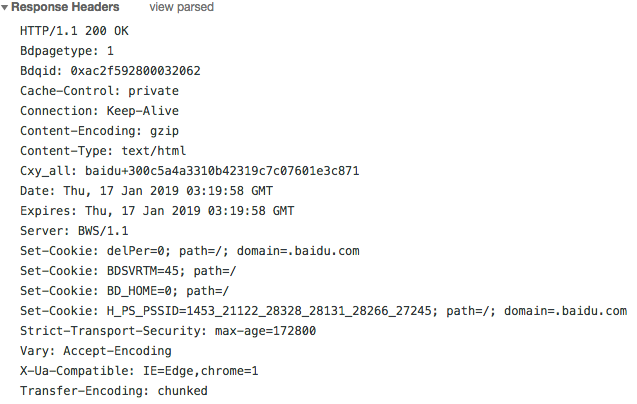This screenshot has width=637, height=404.
Task: Select the Bdpagetype header line
Action: pos(67,51)
